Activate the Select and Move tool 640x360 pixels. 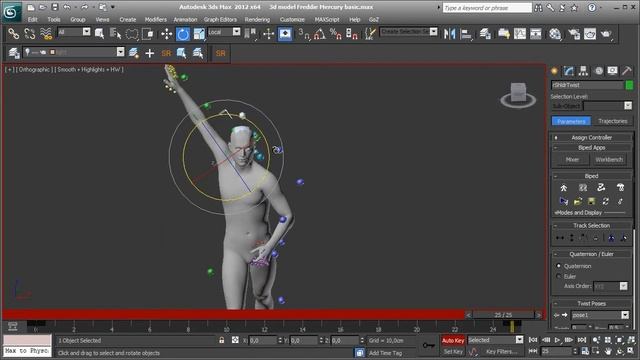coord(167,33)
